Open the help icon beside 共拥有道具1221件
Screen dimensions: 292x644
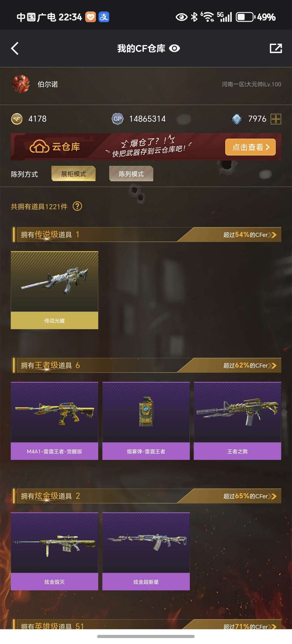(77, 206)
